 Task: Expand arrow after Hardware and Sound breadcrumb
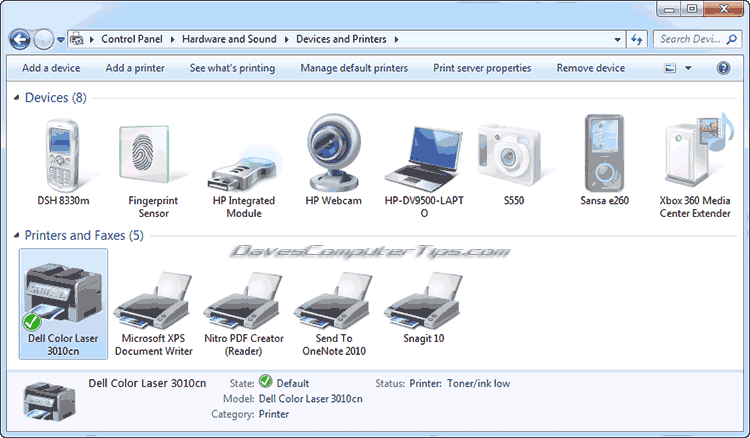click(287, 39)
